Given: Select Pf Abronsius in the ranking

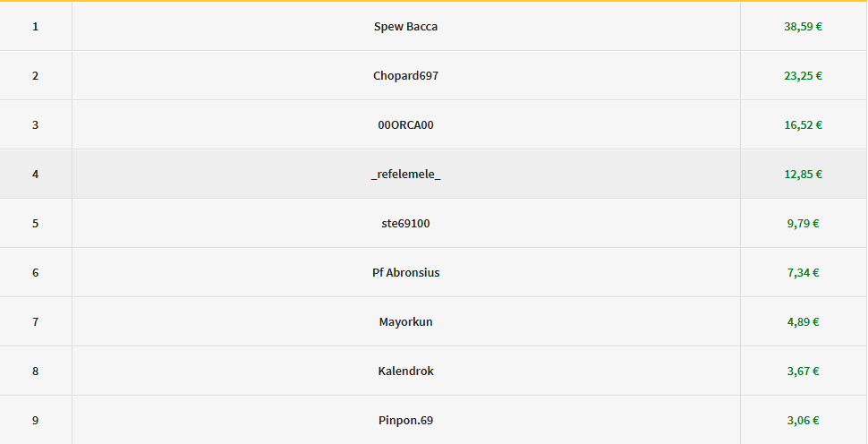Looking at the screenshot, I should coord(405,273).
